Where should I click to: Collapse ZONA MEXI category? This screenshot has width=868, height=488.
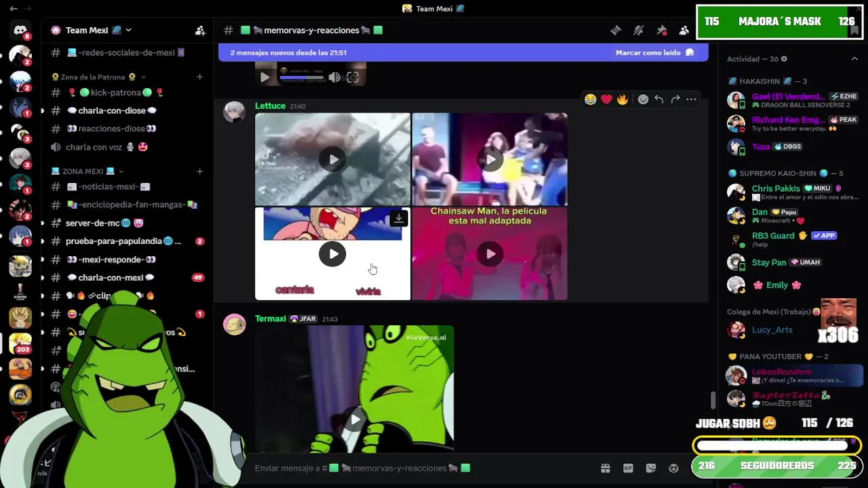pos(88,171)
